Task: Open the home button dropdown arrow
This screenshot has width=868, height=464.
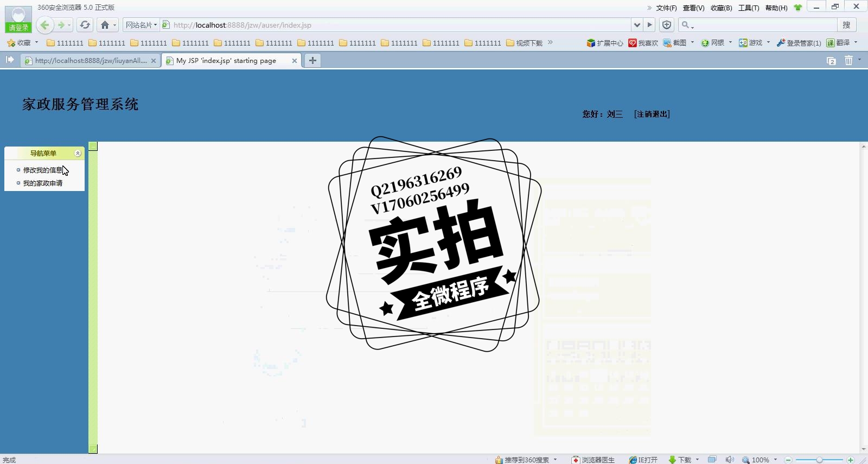Action: [114, 25]
